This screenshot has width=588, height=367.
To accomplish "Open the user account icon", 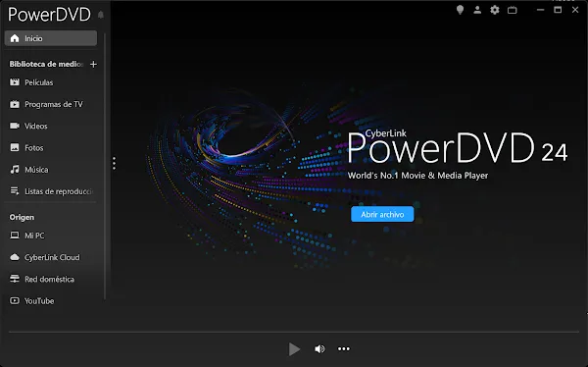I will (x=477, y=10).
